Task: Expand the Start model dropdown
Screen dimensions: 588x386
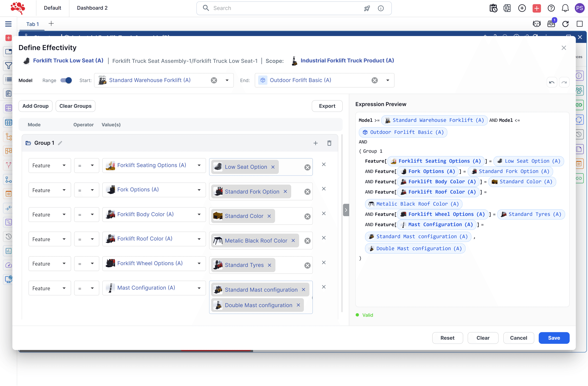Action: [227, 80]
